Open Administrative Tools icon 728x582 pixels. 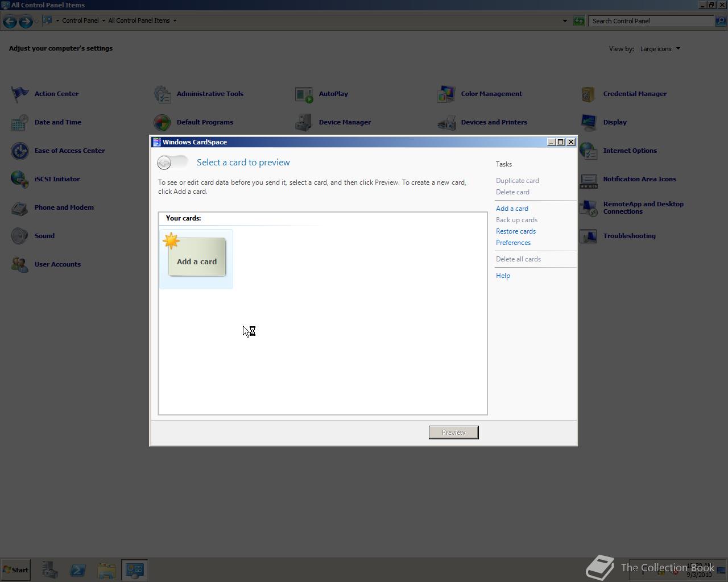162,94
